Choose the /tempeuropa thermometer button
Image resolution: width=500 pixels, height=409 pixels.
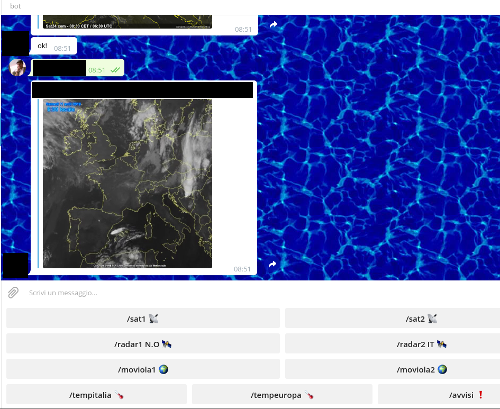(x=282, y=395)
